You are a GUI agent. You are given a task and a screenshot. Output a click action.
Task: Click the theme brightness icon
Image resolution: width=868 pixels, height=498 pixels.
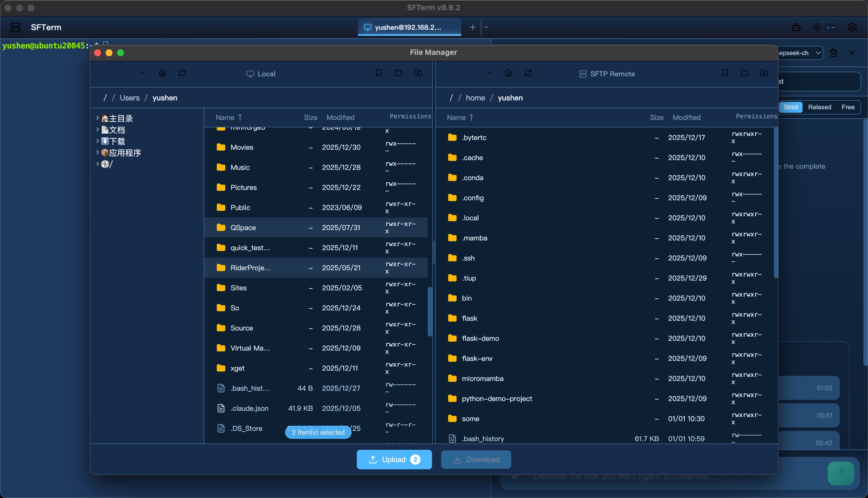[817, 27]
